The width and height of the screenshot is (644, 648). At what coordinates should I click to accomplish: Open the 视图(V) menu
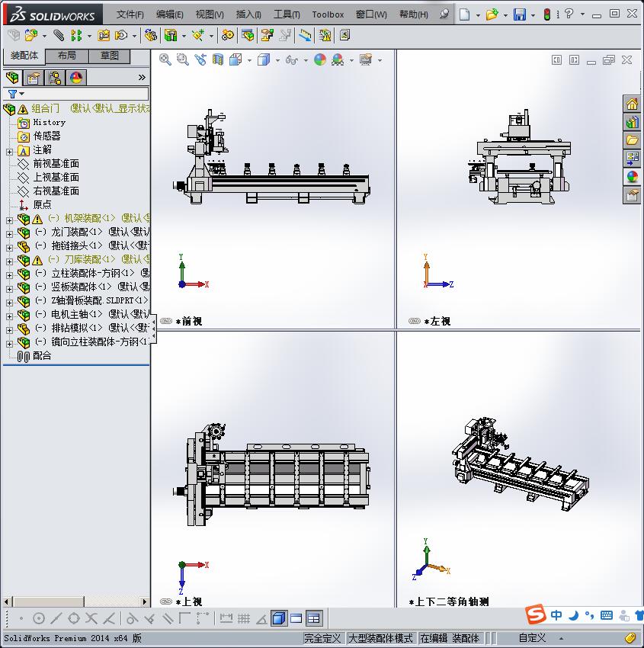210,14
